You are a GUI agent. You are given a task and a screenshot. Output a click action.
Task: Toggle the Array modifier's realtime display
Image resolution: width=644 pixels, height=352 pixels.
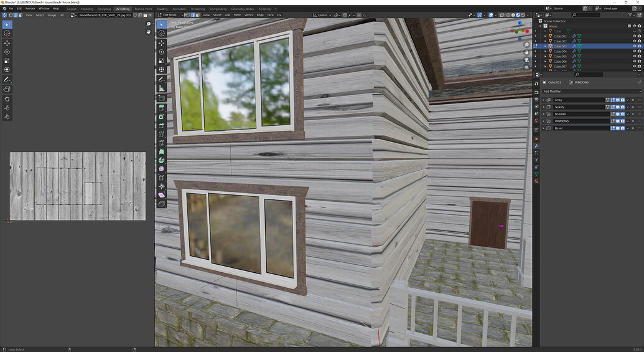618,100
